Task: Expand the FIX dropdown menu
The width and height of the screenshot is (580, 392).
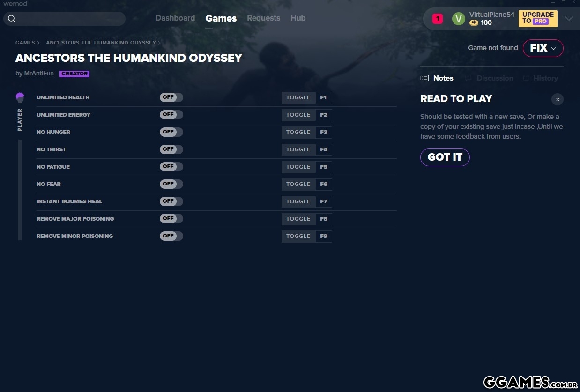Action: pos(543,48)
